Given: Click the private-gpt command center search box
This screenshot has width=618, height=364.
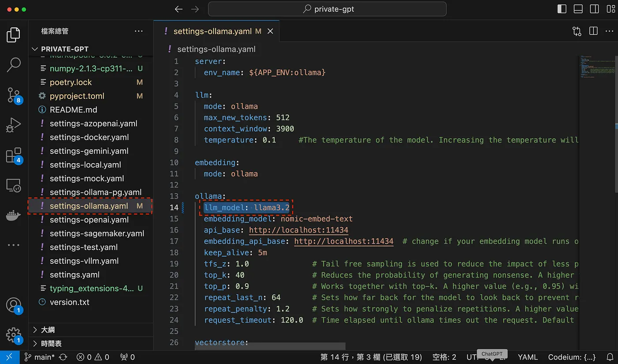Looking at the screenshot, I should click(x=327, y=9).
